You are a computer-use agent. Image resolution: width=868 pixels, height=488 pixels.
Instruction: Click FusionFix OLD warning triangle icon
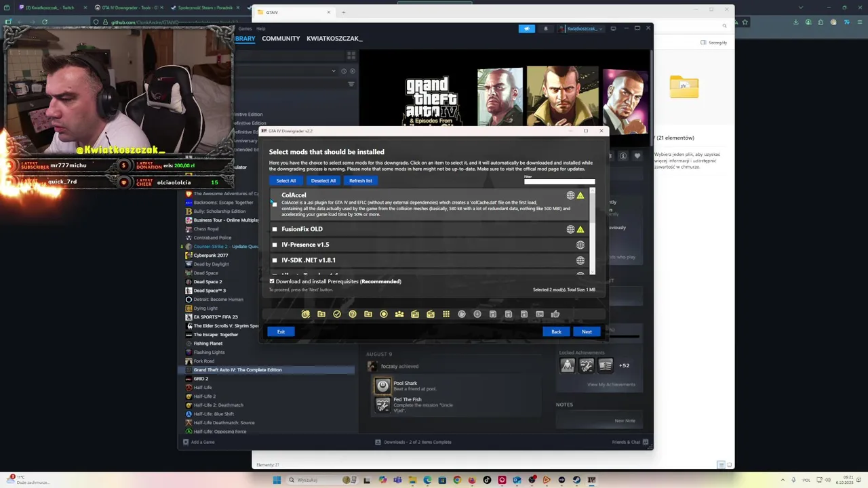580,229
